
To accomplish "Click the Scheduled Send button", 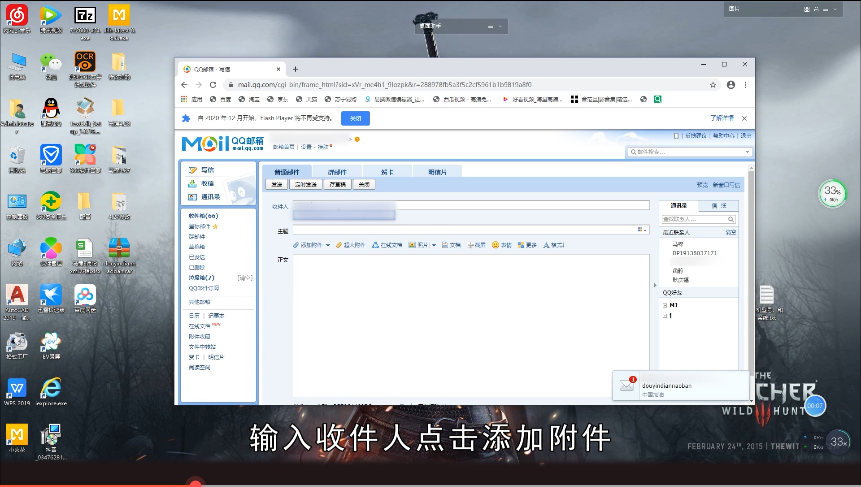I will point(306,184).
